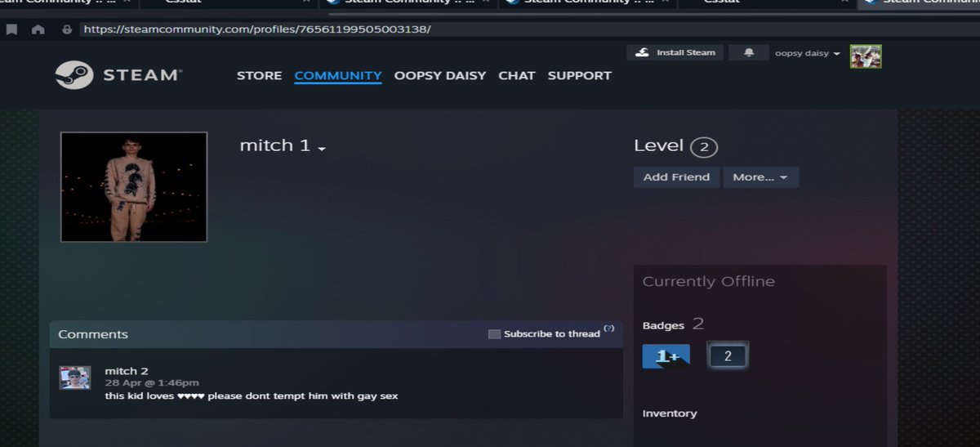Open the notifications bell icon

[749, 52]
